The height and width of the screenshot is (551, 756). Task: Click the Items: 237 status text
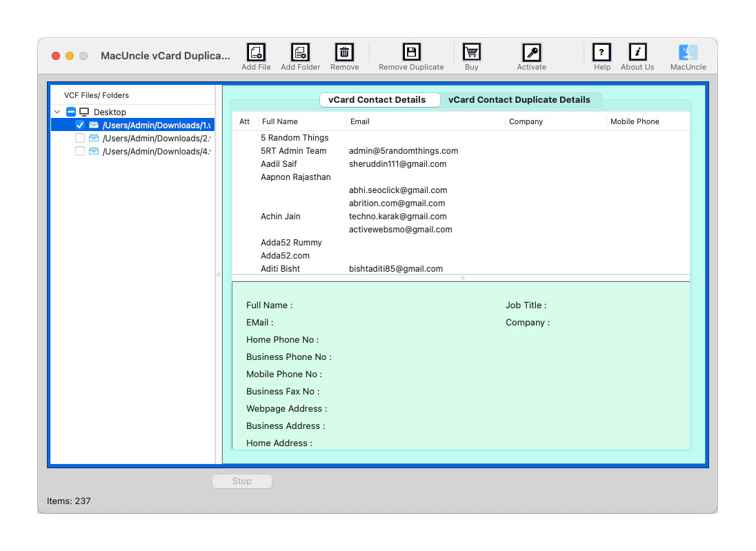(68, 501)
